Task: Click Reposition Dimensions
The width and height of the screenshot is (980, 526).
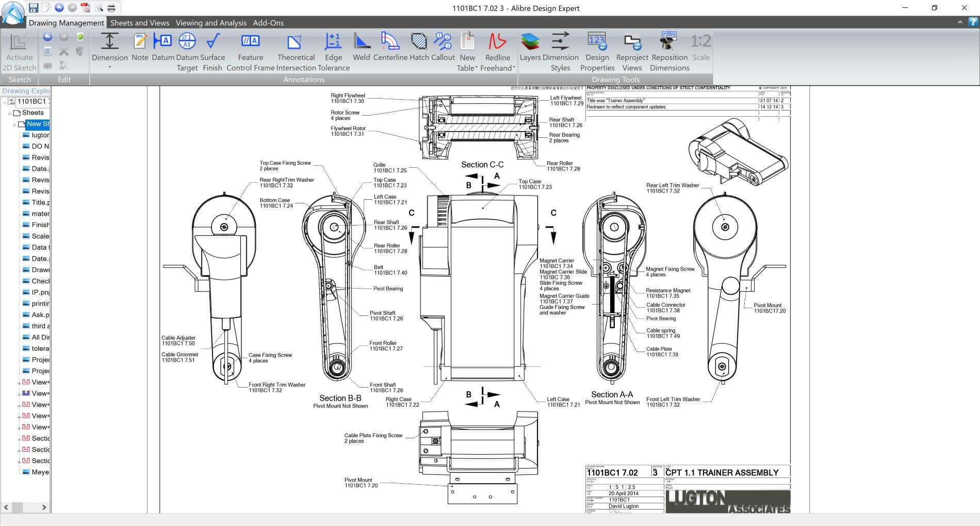Action: [669, 52]
